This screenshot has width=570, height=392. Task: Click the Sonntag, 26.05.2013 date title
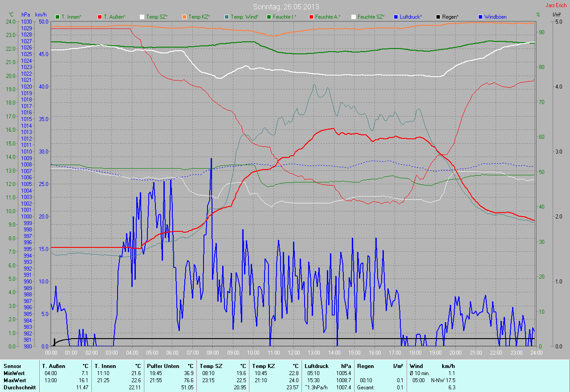(x=286, y=7)
